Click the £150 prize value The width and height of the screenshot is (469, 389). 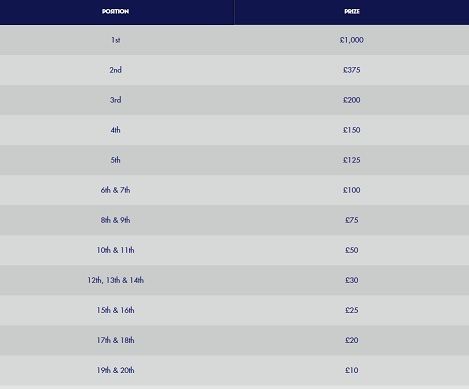352,130
